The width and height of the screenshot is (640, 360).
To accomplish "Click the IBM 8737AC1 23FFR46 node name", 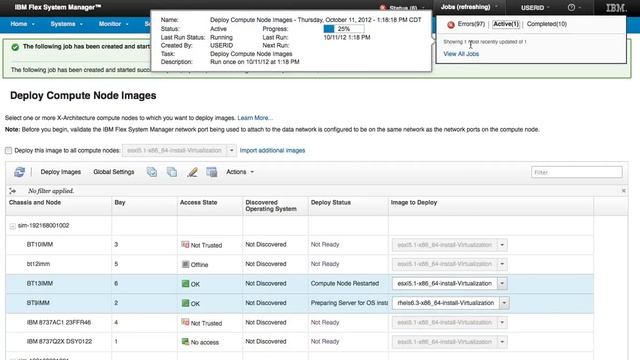I will [x=59, y=322].
